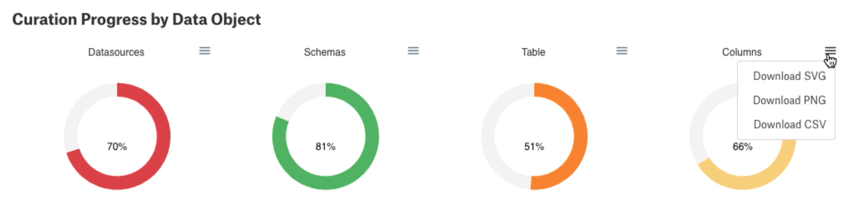Click the Schemas chart title

(325, 52)
